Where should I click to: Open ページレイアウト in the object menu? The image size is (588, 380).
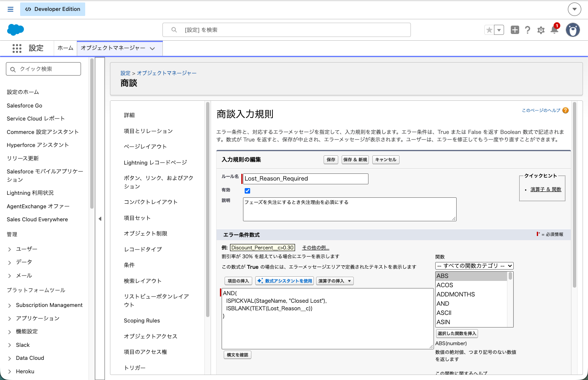pos(145,147)
